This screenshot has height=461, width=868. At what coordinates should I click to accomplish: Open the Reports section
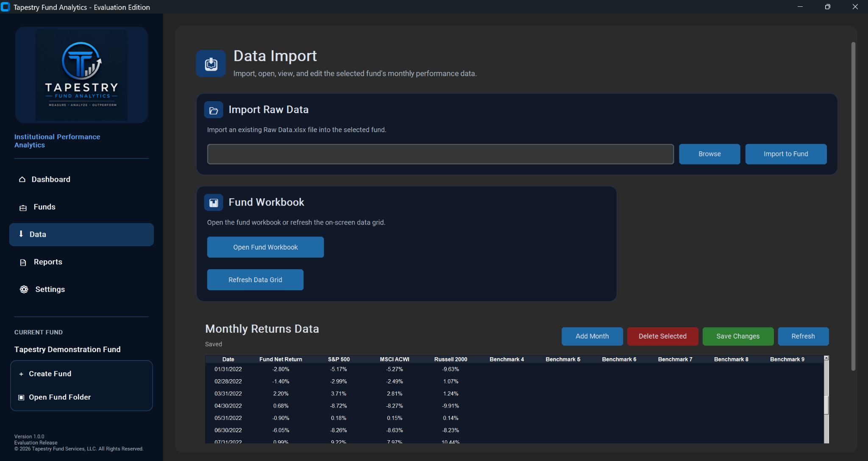click(x=81, y=262)
